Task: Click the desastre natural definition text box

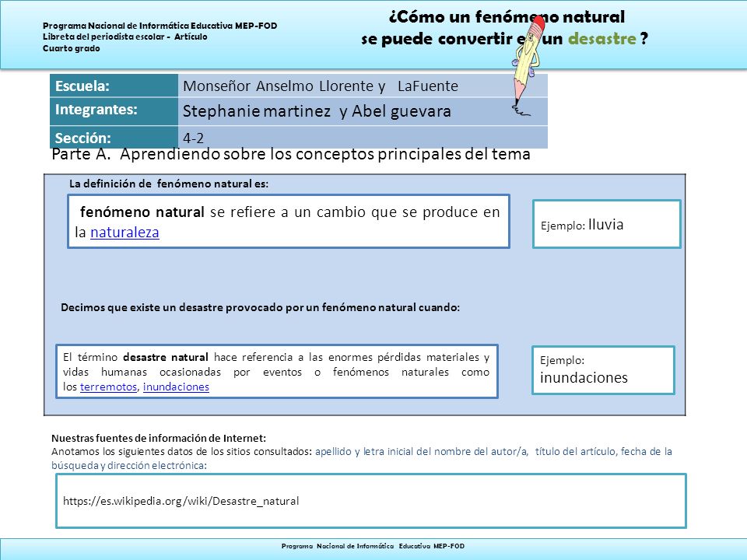Action: click(x=277, y=372)
